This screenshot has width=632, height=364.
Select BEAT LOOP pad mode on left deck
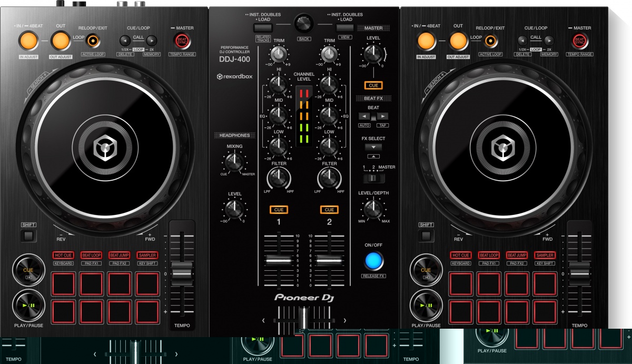coord(92,255)
